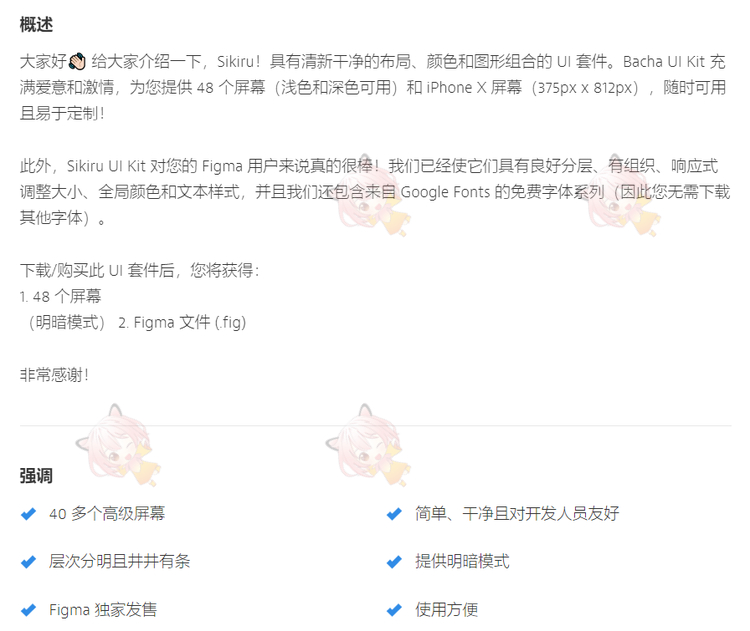The width and height of the screenshot is (750, 631).
Task: Click the Google Fonts mention in paragraph
Action: pos(445,192)
